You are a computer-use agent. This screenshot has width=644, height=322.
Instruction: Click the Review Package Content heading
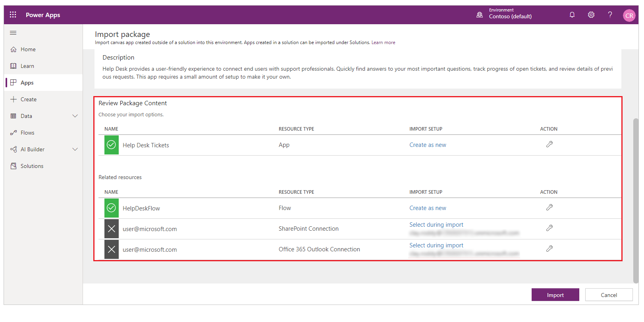(x=133, y=103)
